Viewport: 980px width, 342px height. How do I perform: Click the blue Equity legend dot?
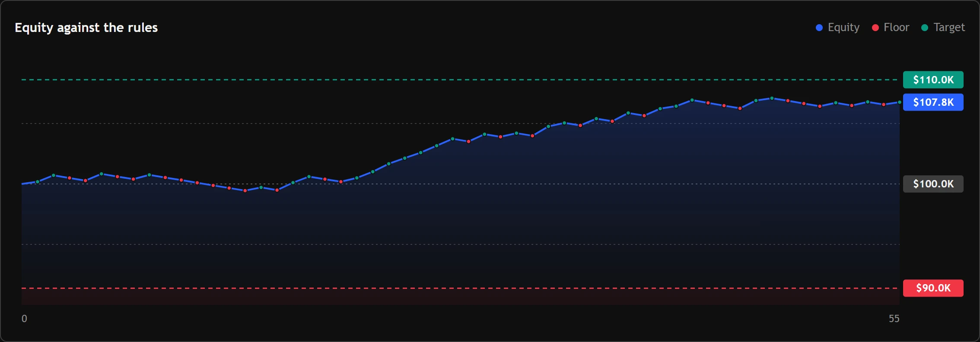click(819, 28)
